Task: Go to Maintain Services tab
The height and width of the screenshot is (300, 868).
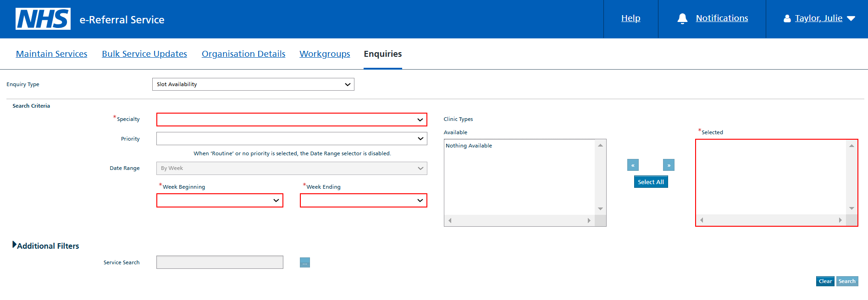Action: (x=51, y=54)
